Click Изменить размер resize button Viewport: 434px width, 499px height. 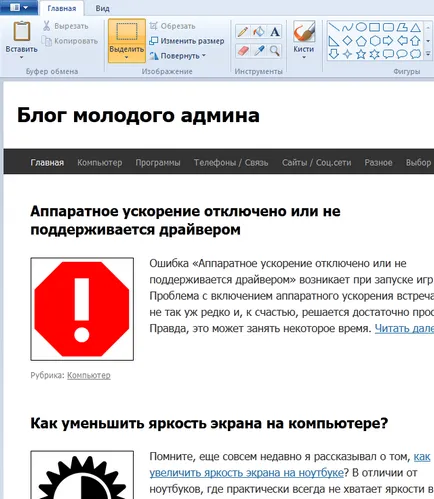pyautogui.click(x=187, y=41)
